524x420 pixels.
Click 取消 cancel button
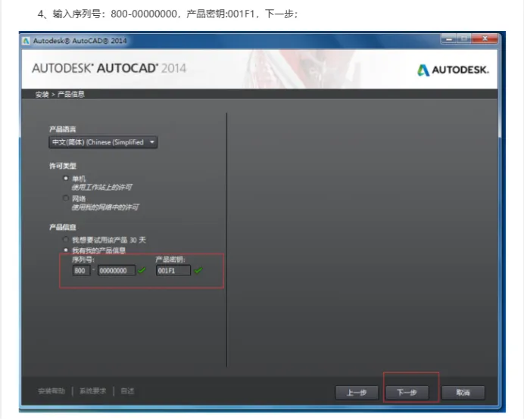pyautogui.click(x=463, y=393)
